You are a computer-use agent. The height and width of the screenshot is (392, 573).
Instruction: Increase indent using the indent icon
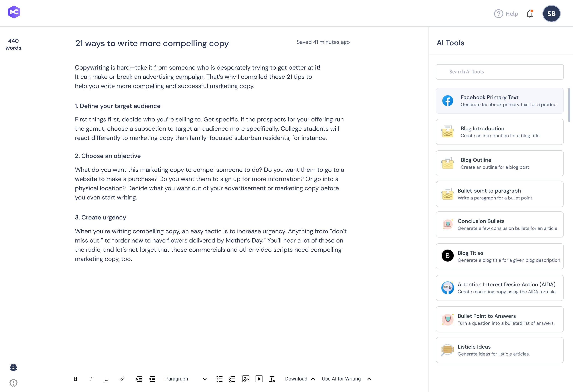(x=139, y=379)
